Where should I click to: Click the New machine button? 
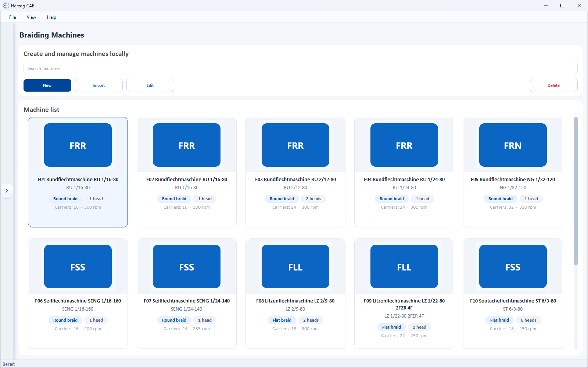point(47,85)
